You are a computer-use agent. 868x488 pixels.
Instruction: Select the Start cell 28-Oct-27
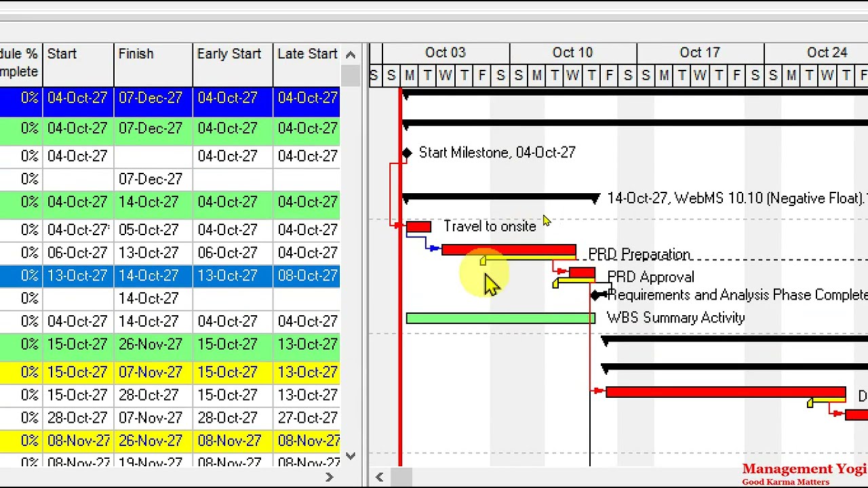tap(78, 418)
